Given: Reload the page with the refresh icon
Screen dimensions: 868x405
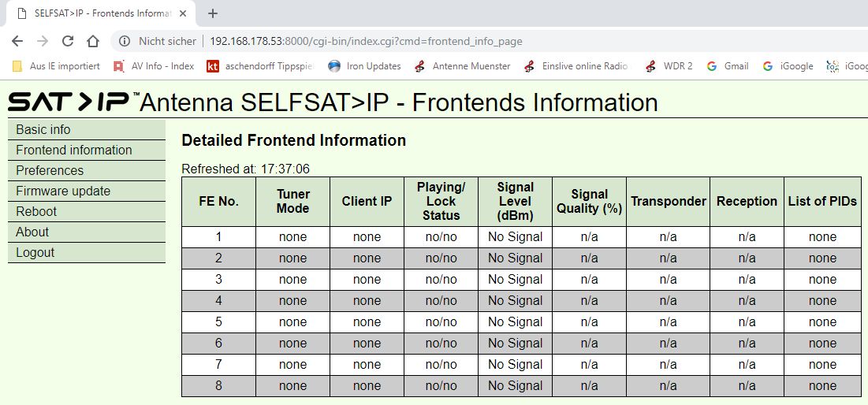Looking at the screenshot, I should point(68,41).
